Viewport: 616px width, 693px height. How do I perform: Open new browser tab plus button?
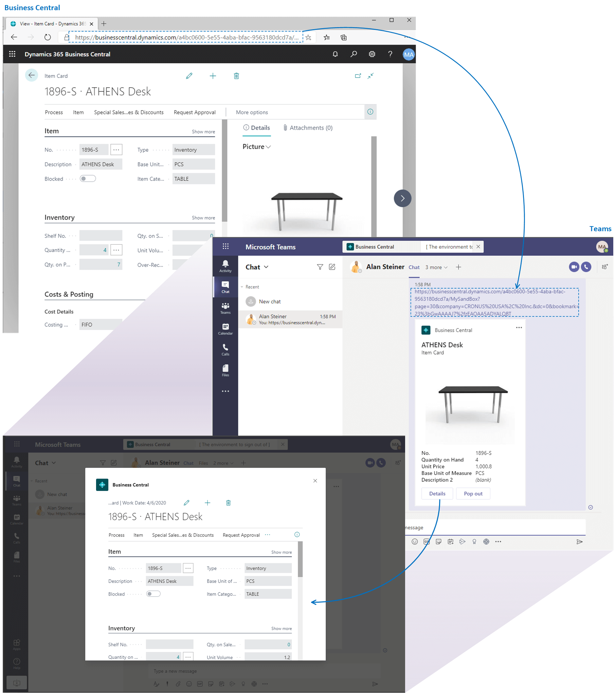click(104, 23)
